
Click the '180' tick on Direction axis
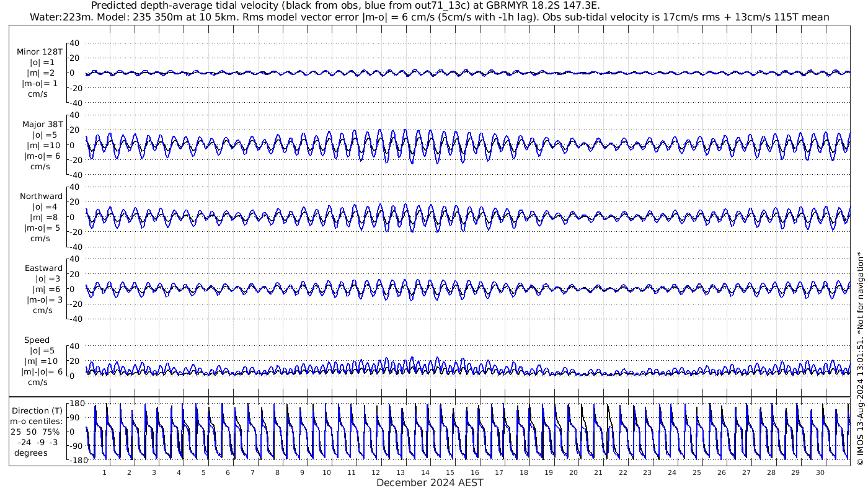click(77, 403)
